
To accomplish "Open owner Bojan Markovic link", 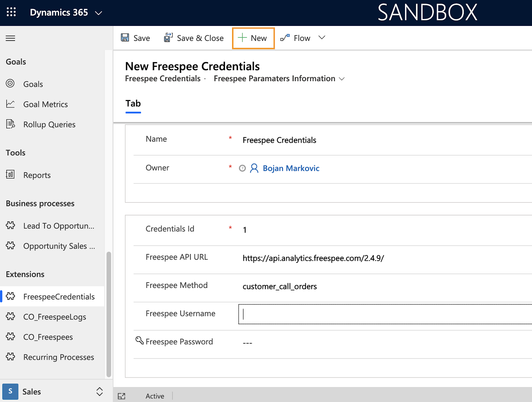I will 291,168.
